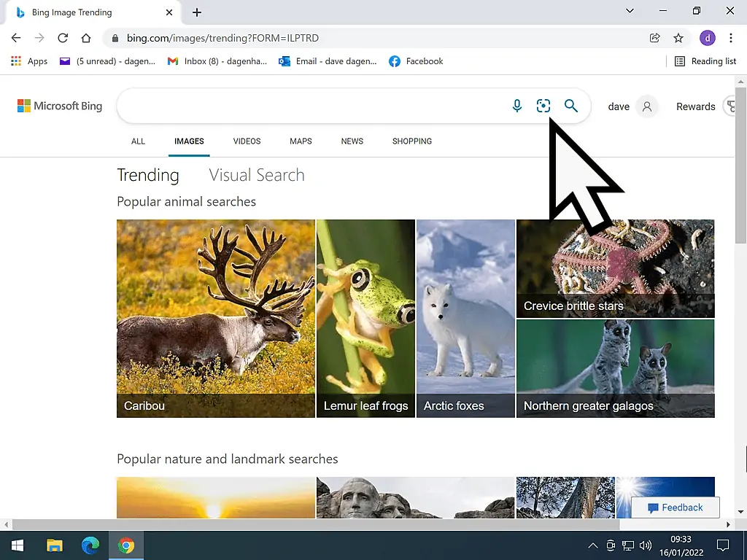Select the Microsoft Bing logo

click(59, 106)
